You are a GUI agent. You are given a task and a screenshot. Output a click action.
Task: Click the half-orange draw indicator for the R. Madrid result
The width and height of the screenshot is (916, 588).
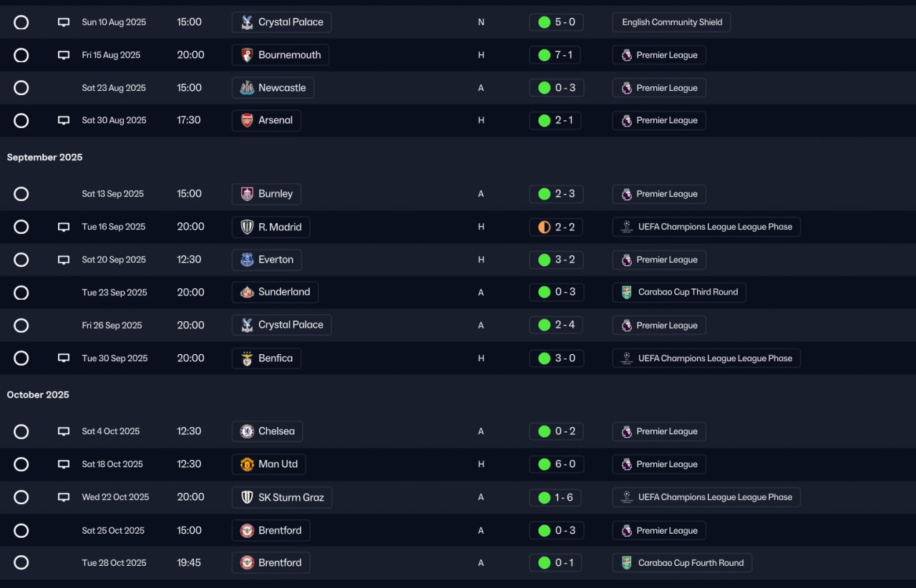coord(544,227)
